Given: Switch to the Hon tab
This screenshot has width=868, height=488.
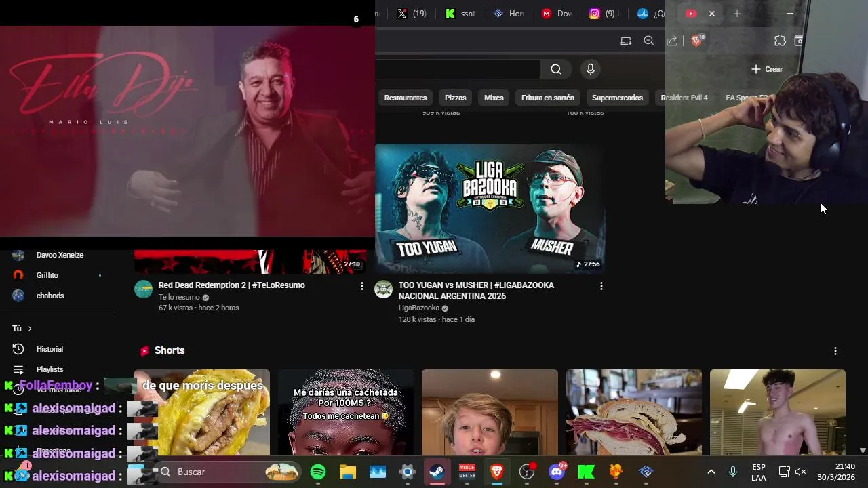Looking at the screenshot, I should [x=509, y=14].
